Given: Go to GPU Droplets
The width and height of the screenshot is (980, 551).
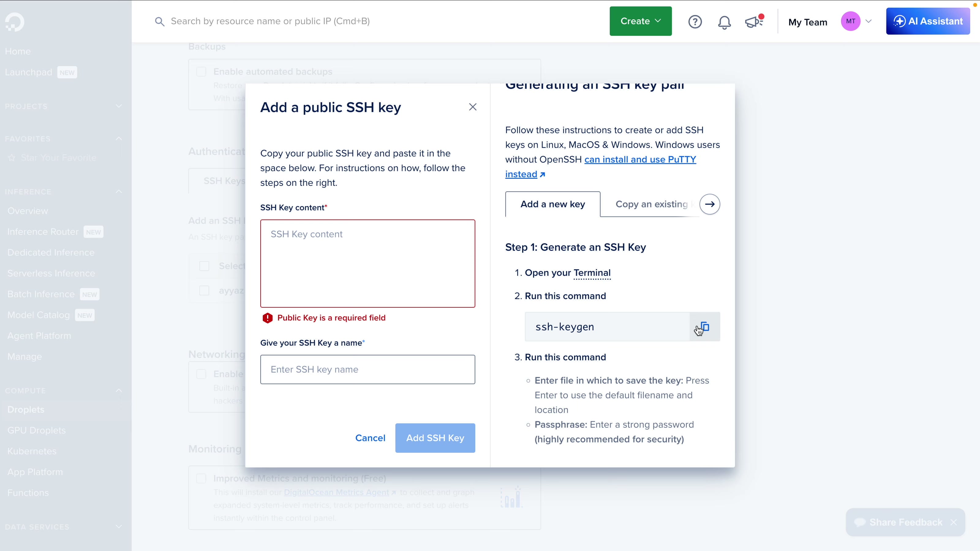Looking at the screenshot, I should tap(36, 430).
